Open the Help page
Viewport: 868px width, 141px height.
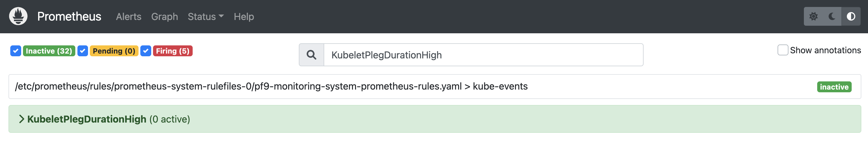coord(244,17)
